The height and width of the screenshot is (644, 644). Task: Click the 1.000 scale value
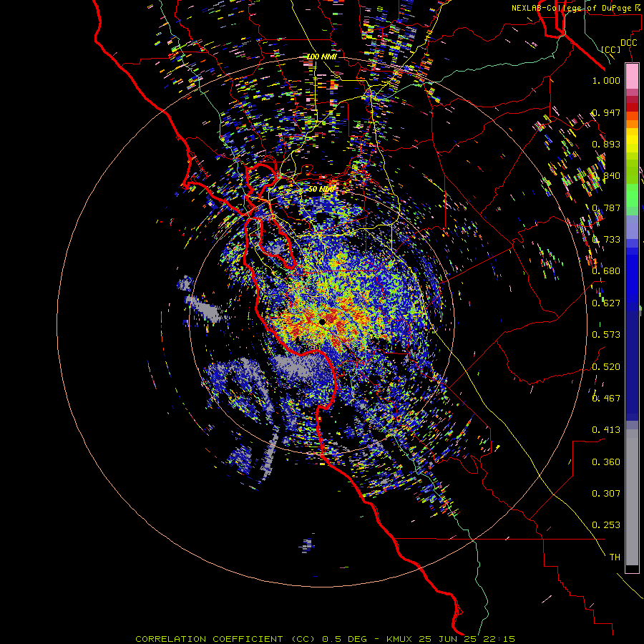(606, 80)
